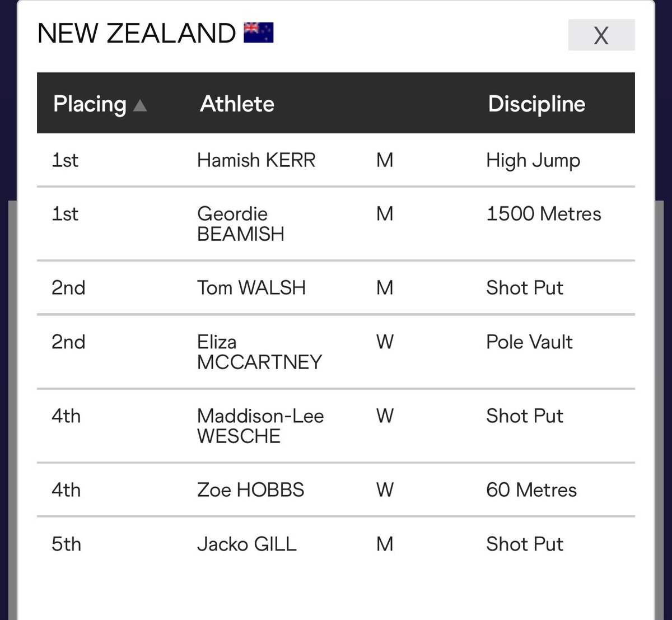Click the 1500 Metres discipline cell

click(x=544, y=213)
